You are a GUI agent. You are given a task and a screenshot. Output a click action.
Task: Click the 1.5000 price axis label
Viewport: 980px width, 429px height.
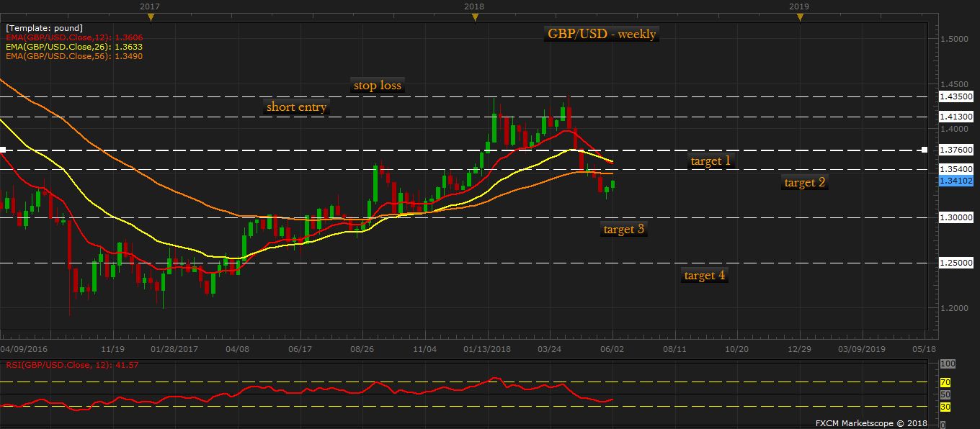(955, 39)
